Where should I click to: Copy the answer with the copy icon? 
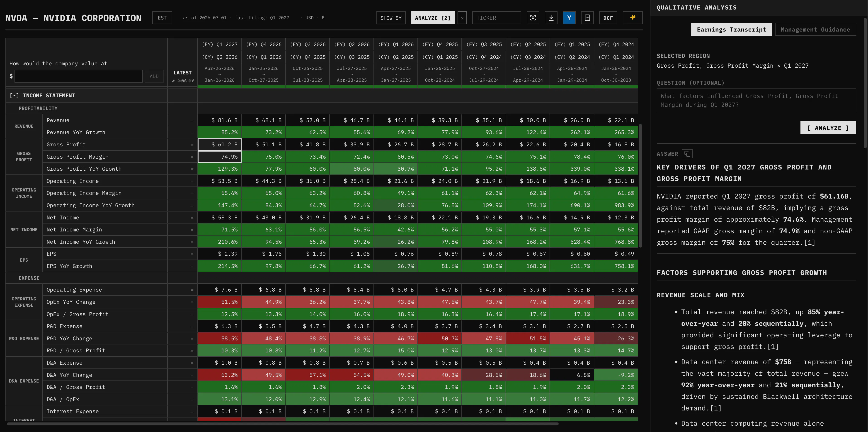click(x=687, y=154)
